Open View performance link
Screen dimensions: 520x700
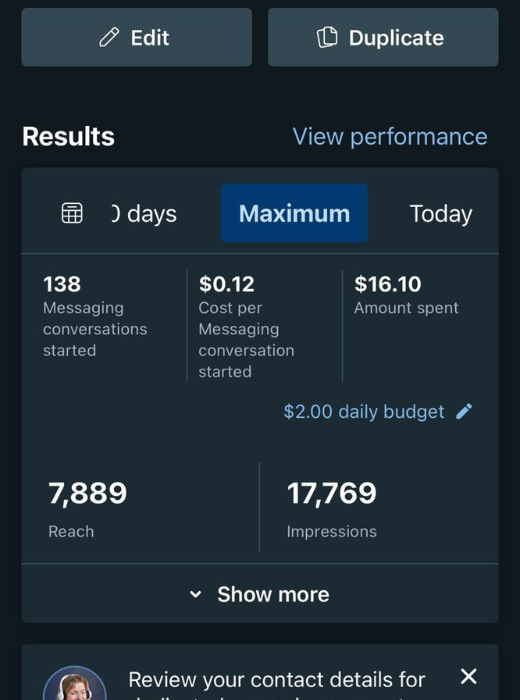point(390,137)
